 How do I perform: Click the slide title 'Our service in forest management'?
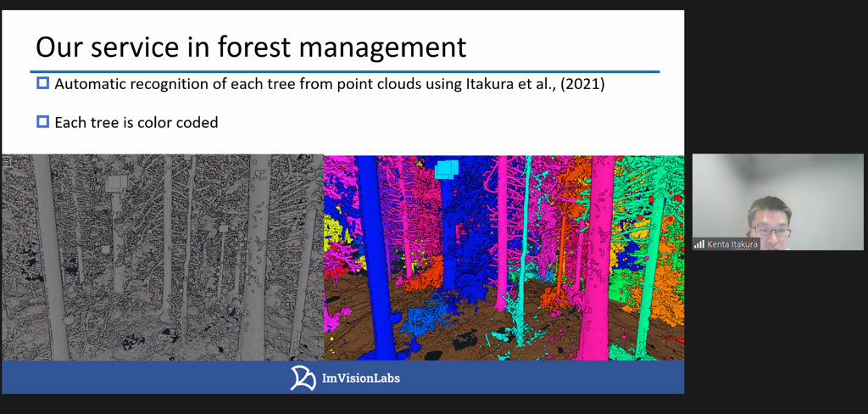pos(251,47)
